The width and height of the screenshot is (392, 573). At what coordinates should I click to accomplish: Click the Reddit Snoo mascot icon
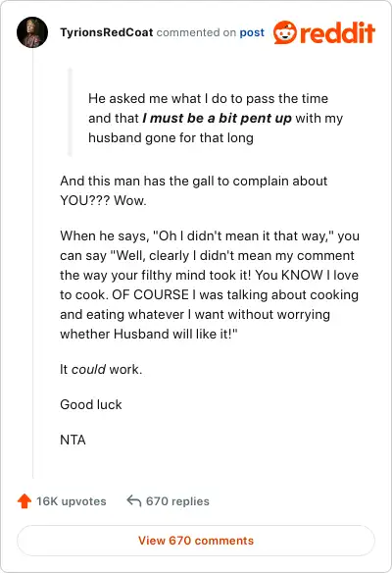coord(285,32)
